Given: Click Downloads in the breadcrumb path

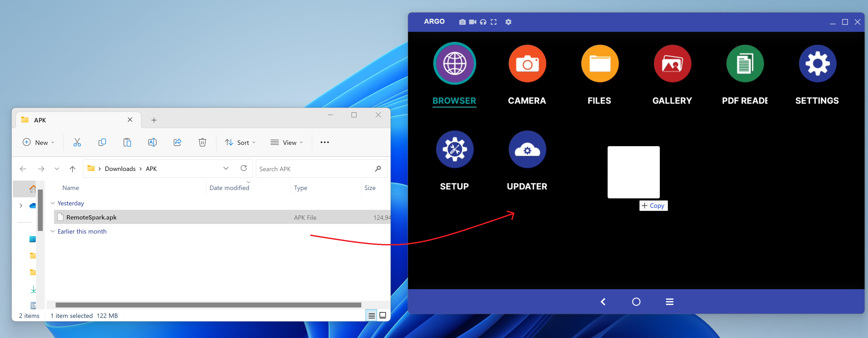Looking at the screenshot, I should [x=120, y=169].
